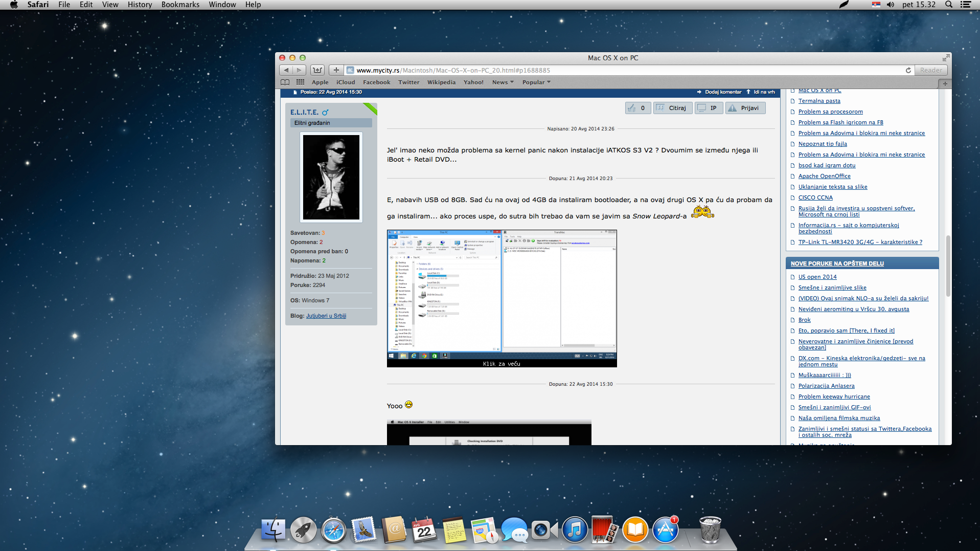
Task: Open a new tab with the plus button
Action: coord(945,83)
